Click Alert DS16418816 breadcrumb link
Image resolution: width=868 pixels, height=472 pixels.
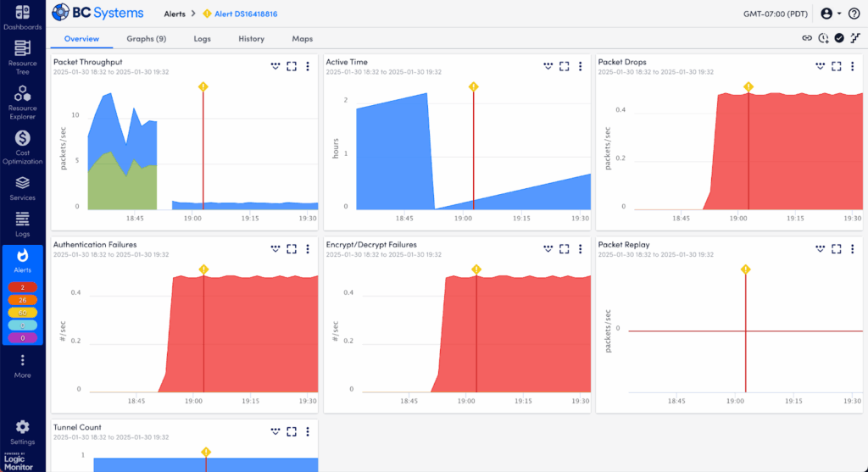coord(246,14)
